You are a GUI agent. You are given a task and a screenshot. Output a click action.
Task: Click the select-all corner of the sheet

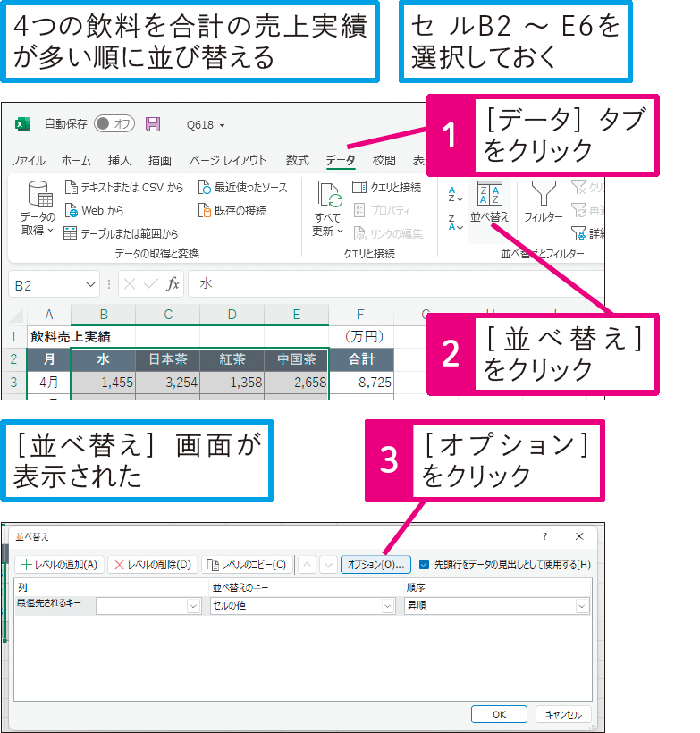click(15, 315)
